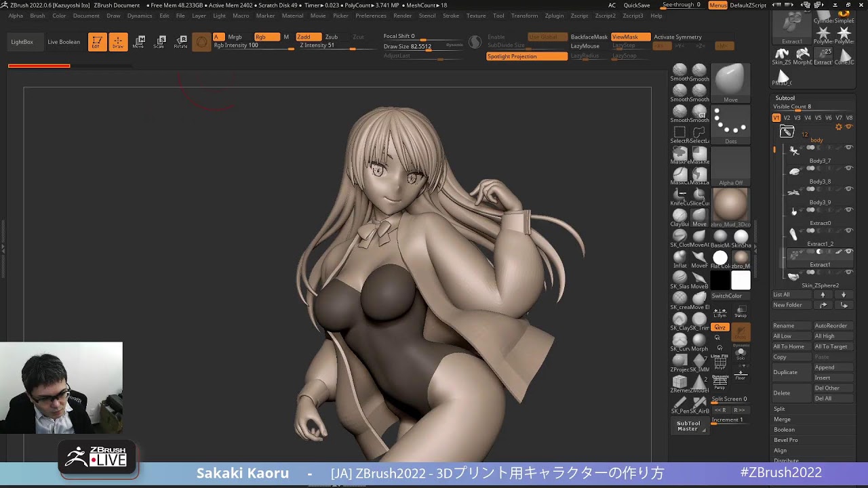Pick the white main color swatch
The image size is (868, 488).
[x=741, y=279]
